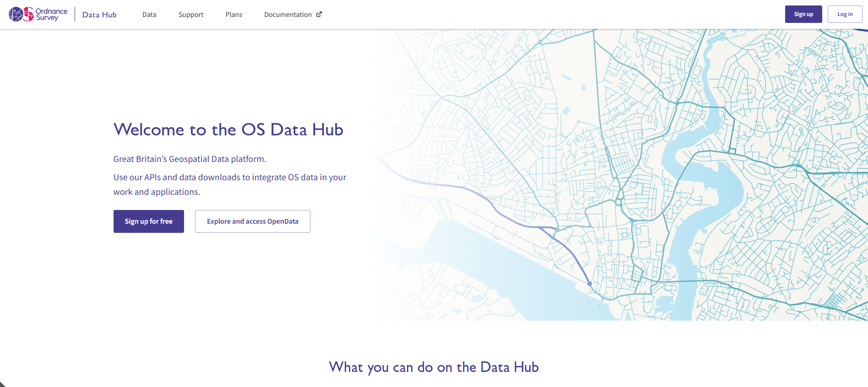Open the Documentation page
Viewport: 868px width, 387px height.
tap(288, 14)
